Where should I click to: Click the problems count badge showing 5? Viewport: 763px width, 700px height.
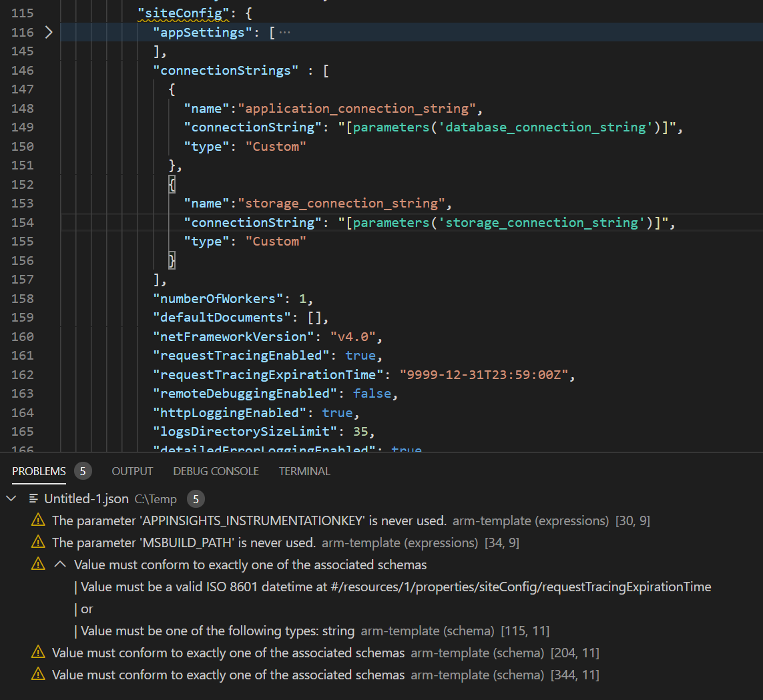[x=83, y=471]
